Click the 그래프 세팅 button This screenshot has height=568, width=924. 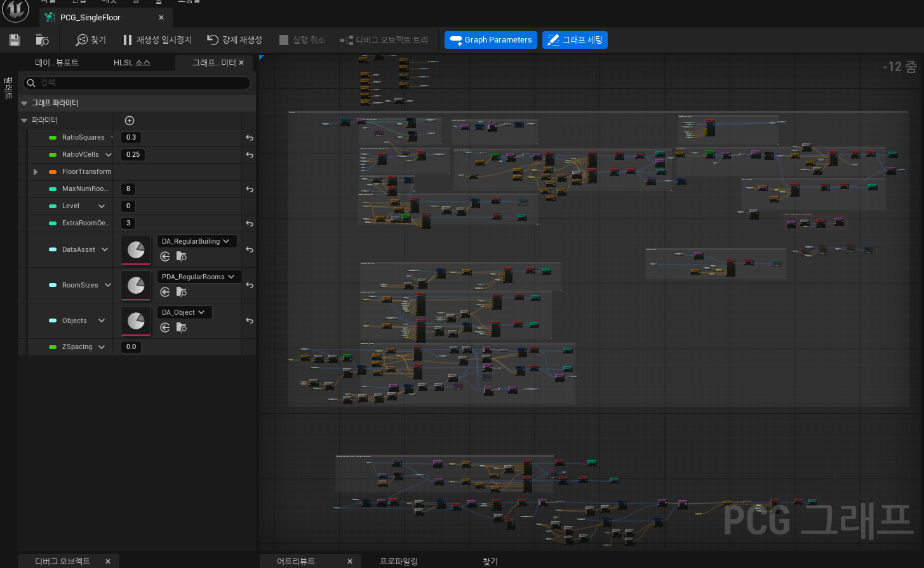tap(575, 40)
